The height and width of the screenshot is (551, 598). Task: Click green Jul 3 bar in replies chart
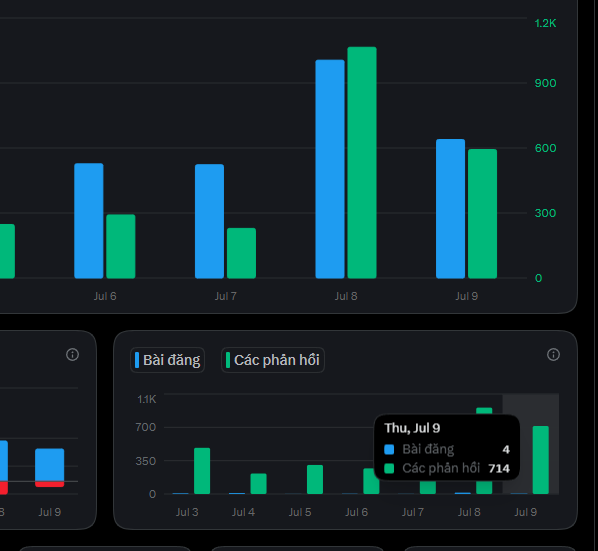(x=202, y=471)
